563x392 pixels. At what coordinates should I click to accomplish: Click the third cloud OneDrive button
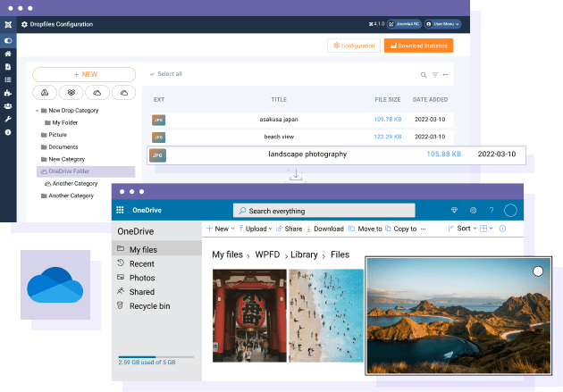97,93
